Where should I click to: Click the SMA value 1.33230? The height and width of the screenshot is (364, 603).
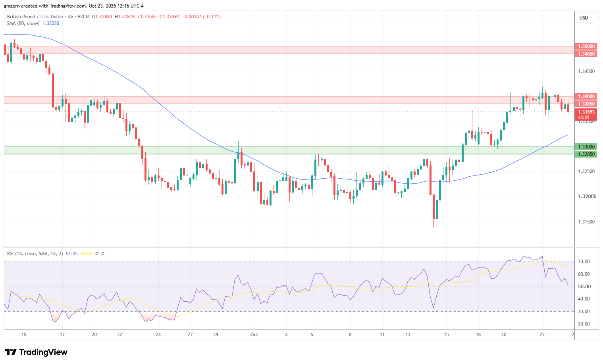[51, 23]
